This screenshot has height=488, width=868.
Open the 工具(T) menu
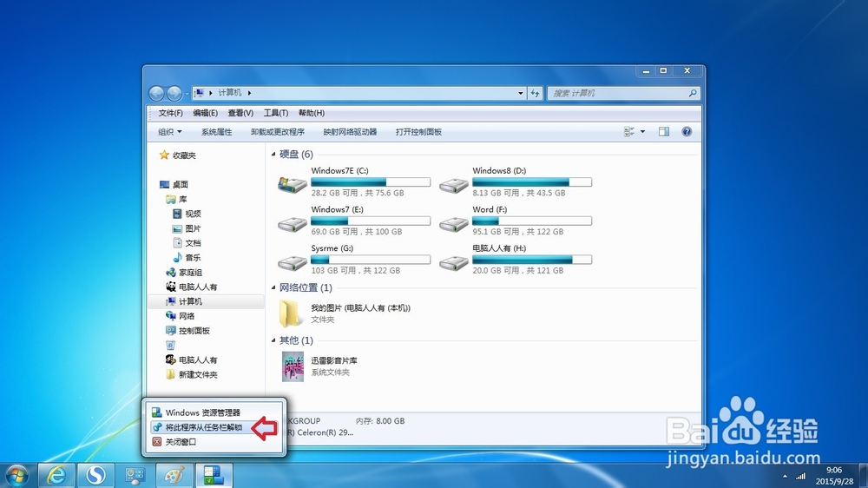276,113
